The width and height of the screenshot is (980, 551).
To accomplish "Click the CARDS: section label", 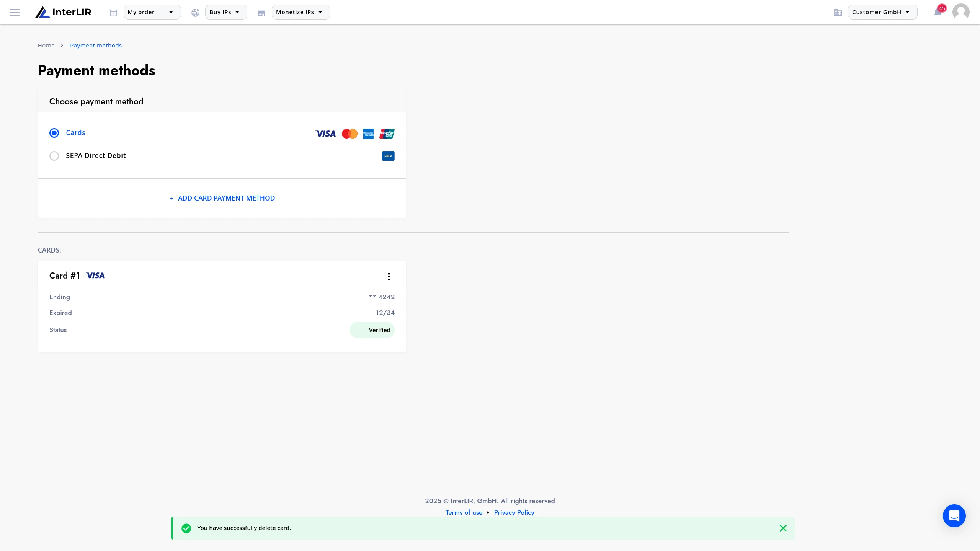I will [x=49, y=250].
